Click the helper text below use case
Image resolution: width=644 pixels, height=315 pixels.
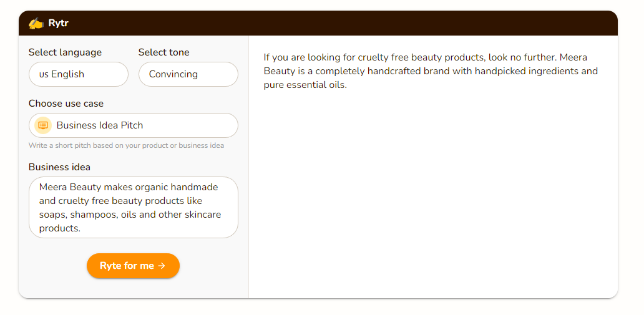pyautogui.click(x=126, y=145)
